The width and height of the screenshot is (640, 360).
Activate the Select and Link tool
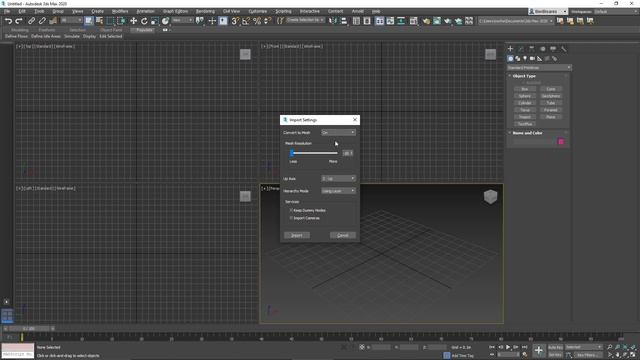tap(31, 21)
